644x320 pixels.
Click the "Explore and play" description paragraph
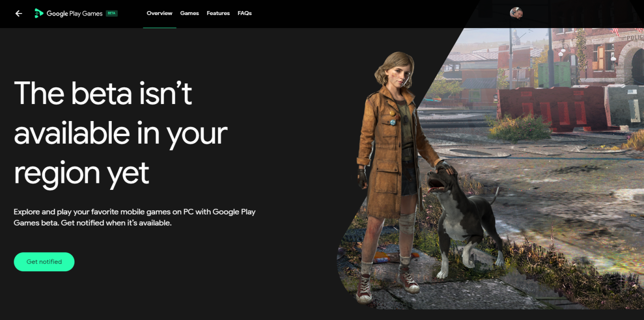click(134, 217)
